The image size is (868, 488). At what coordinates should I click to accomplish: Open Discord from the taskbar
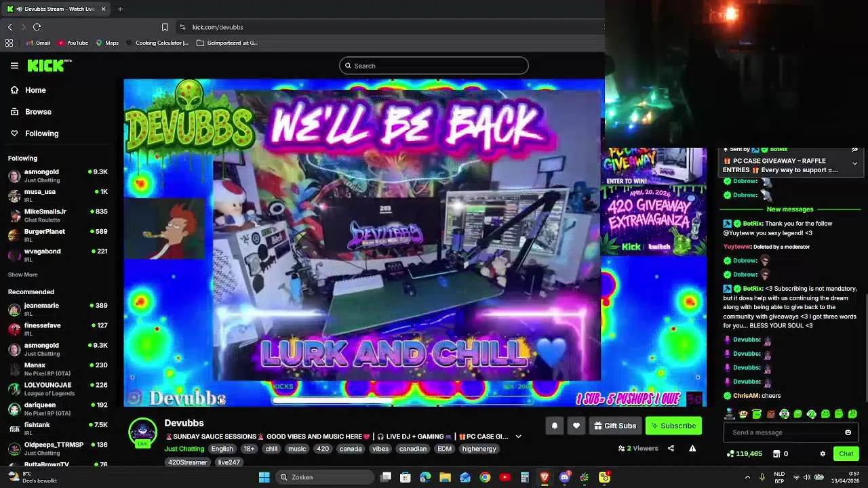point(564,477)
